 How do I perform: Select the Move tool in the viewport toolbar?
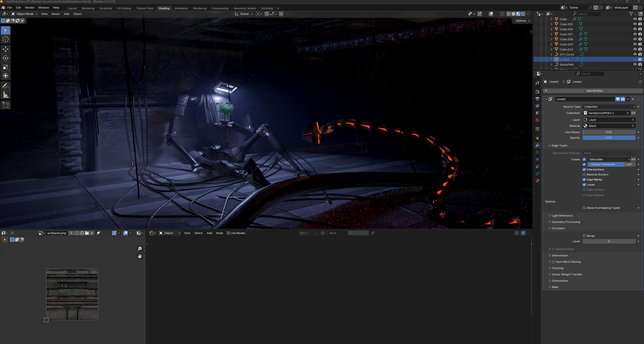coord(6,49)
